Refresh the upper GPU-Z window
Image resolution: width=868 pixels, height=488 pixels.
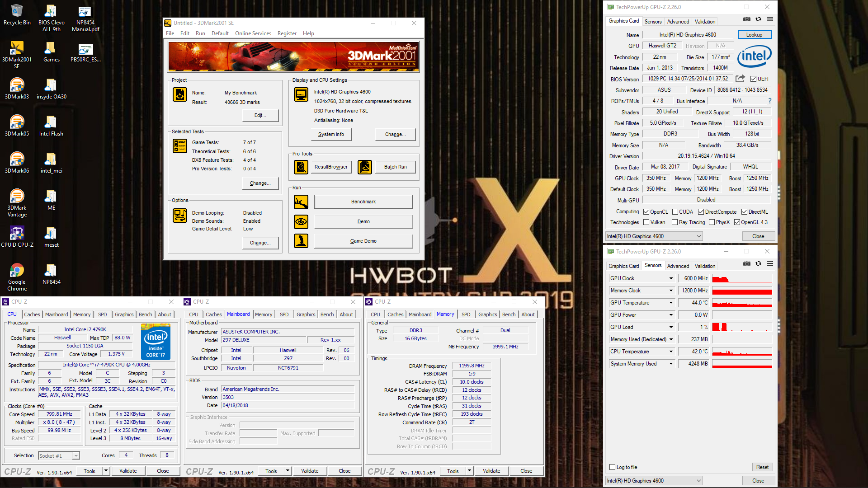759,19
